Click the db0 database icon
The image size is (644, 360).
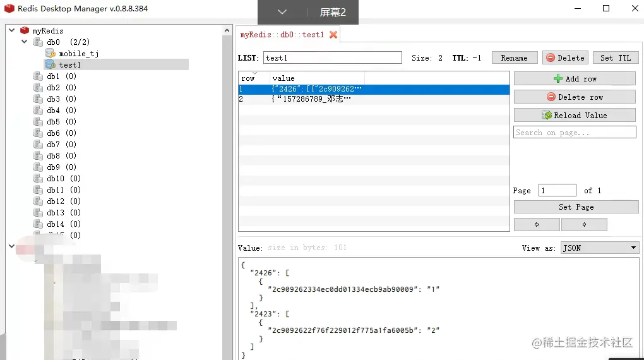pyautogui.click(x=38, y=42)
